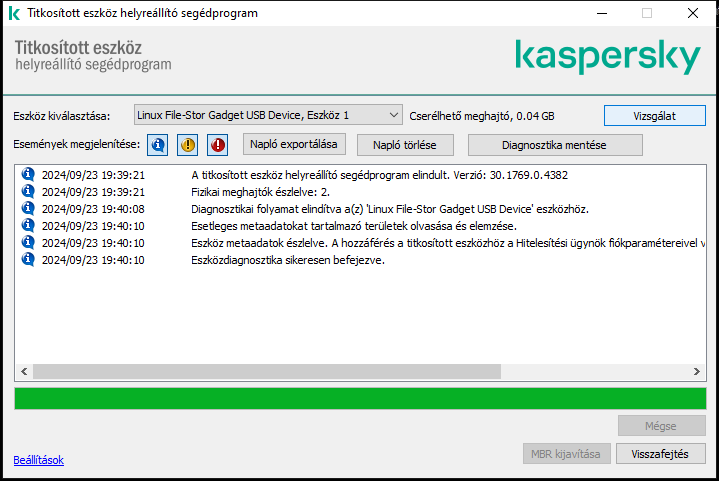Viewport: 719px width, 481px height.
Task: Click info icon of 'segédprogram elindult' row
Action: click(28, 174)
